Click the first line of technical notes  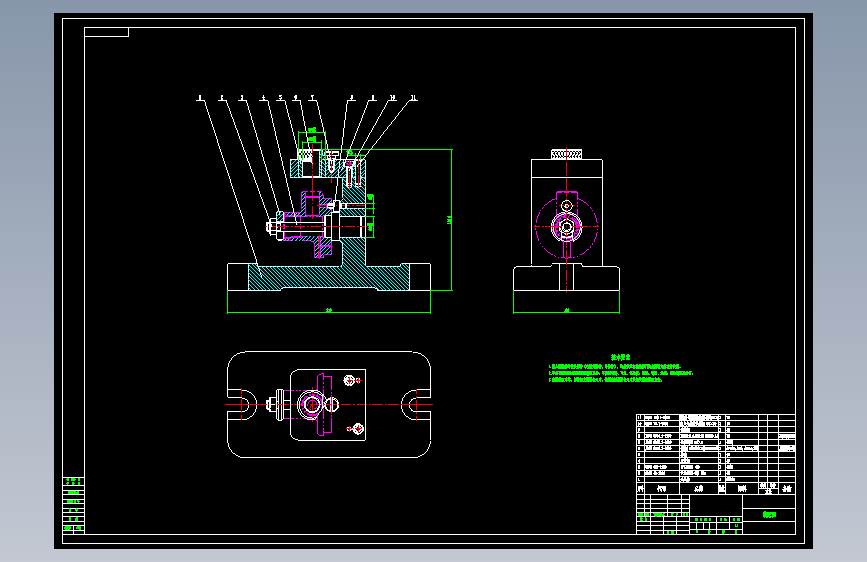pyautogui.click(x=614, y=367)
